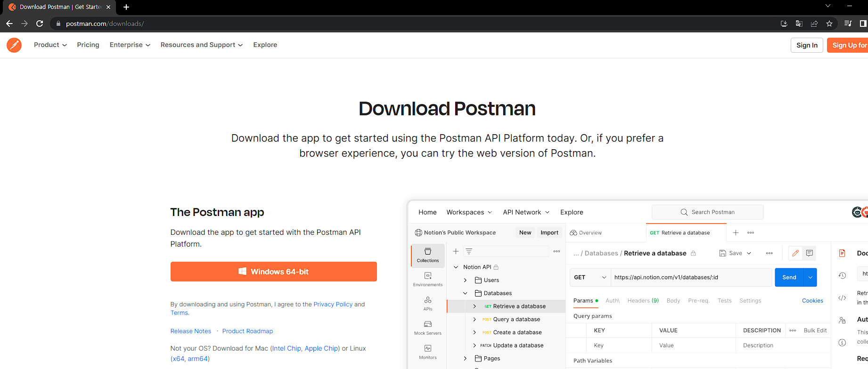The height and width of the screenshot is (369, 868).
Task: Open the Terms link
Action: coord(179,313)
